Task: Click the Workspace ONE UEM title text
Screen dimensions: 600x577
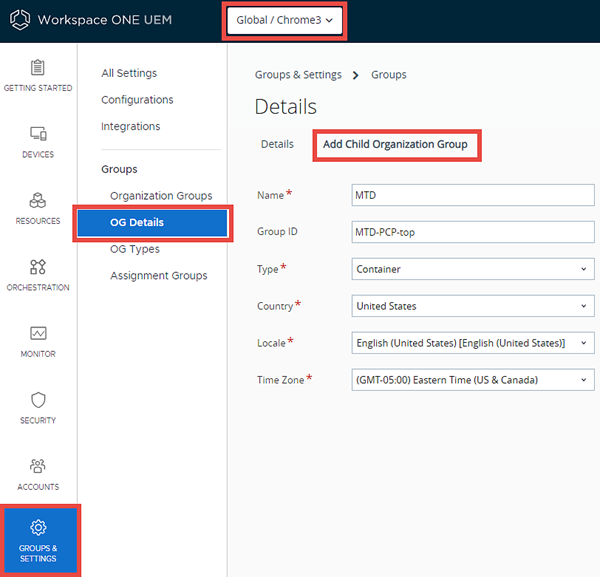Action: click(x=105, y=20)
